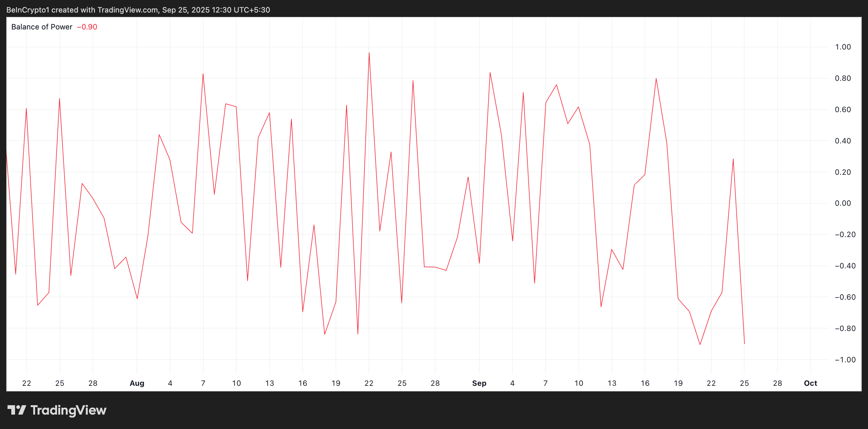The width and height of the screenshot is (868, 429).
Task: Click the 0.80 price scale label
Action: coord(842,79)
